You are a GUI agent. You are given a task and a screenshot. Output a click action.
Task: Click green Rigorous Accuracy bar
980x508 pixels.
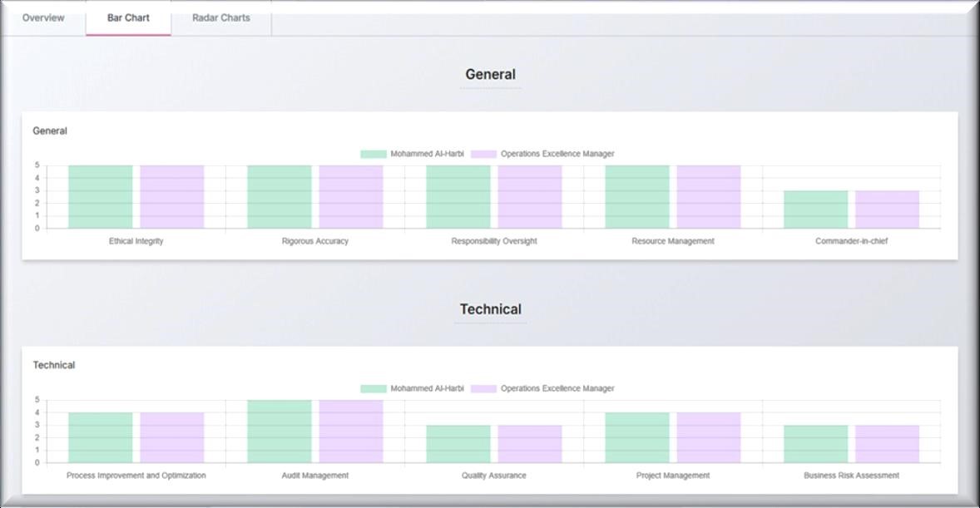(x=280, y=197)
